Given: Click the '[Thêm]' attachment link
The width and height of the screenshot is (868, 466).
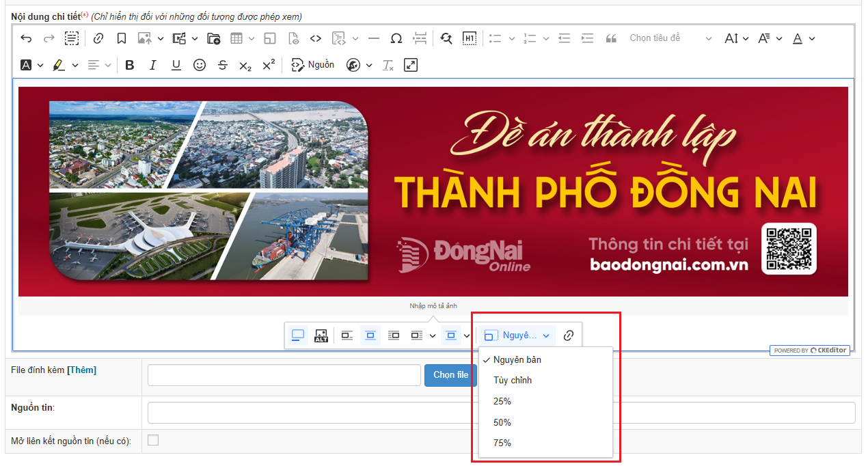Looking at the screenshot, I should point(81,370).
